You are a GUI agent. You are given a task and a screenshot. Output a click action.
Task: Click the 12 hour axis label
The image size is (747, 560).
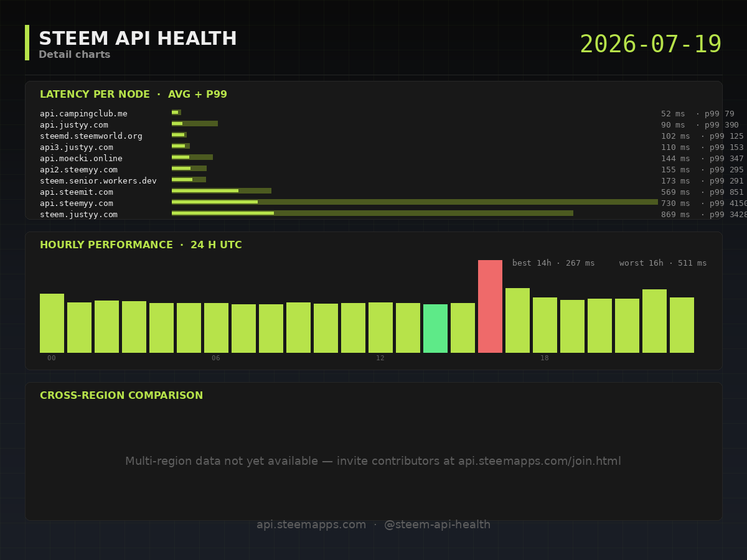[x=380, y=358]
